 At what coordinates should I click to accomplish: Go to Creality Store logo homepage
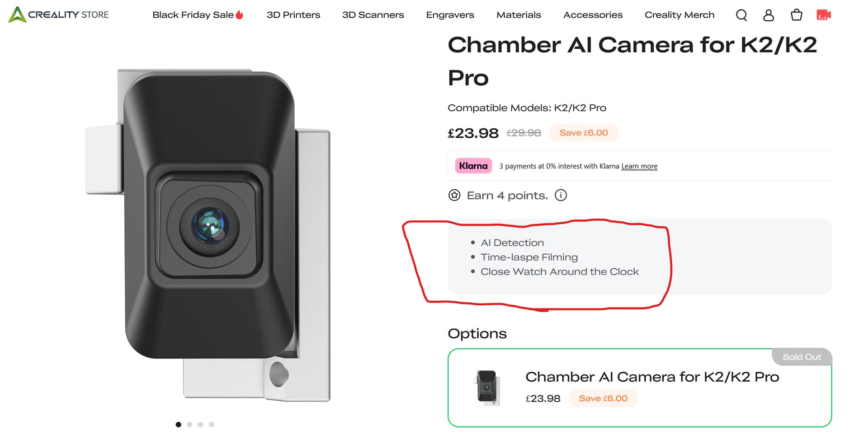59,14
